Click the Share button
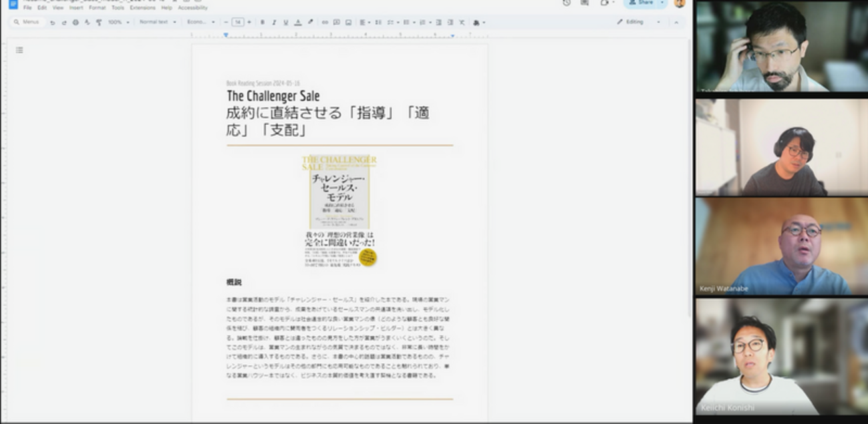This screenshot has height=424, width=868. [641, 3]
